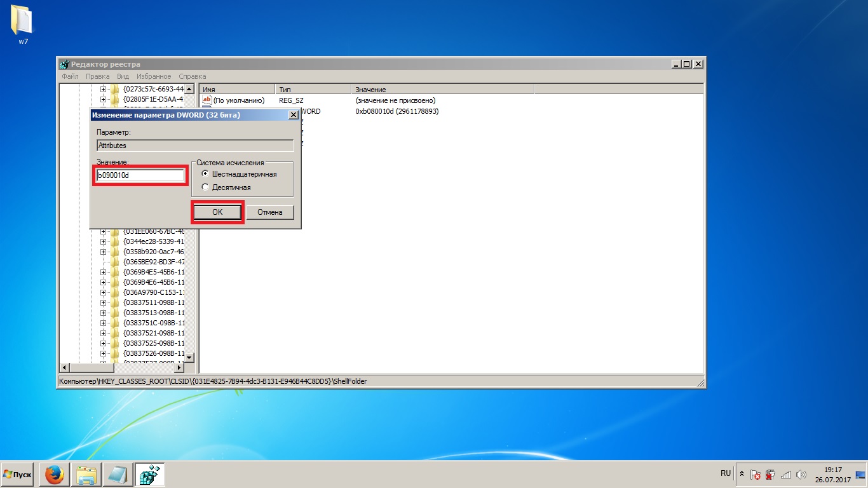The height and width of the screenshot is (488, 868).
Task: Click tree horizontal scrollbar right arrow
Action: coord(179,367)
